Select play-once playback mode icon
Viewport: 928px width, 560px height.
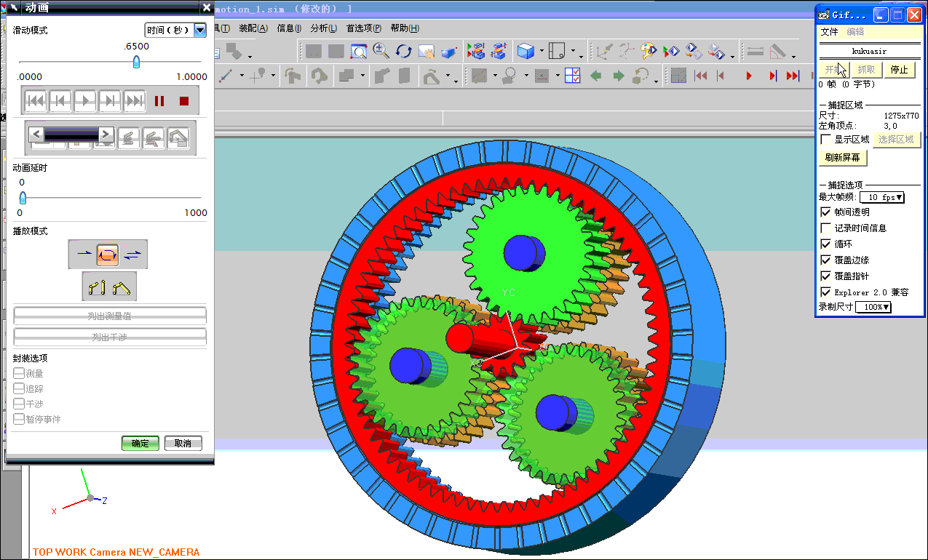(83, 254)
